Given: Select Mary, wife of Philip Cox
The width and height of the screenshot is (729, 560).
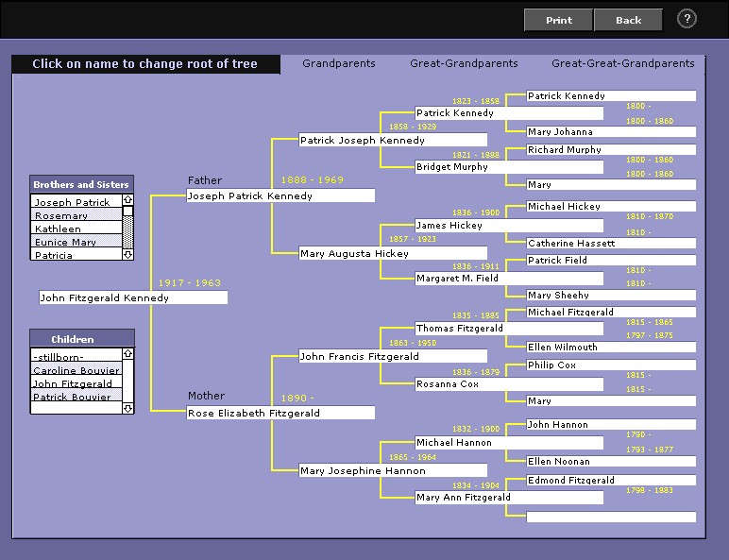Looking at the screenshot, I should pos(611,400).
